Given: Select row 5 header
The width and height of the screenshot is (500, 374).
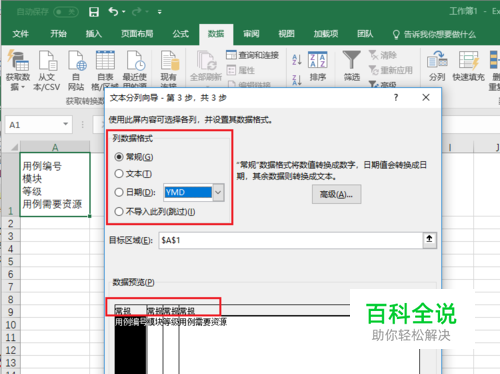Looking at the screenshot, I should [x=11, y=261].
